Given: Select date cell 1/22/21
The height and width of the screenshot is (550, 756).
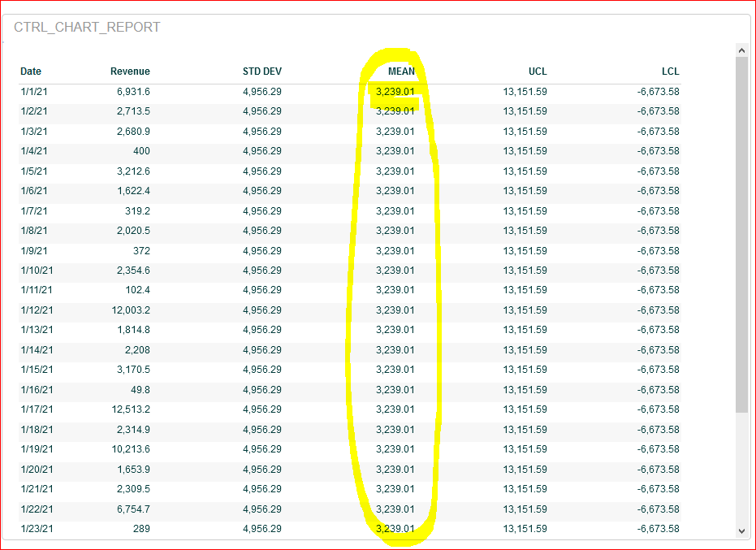Looking at the screenshot, I should (x=37, y=509).
